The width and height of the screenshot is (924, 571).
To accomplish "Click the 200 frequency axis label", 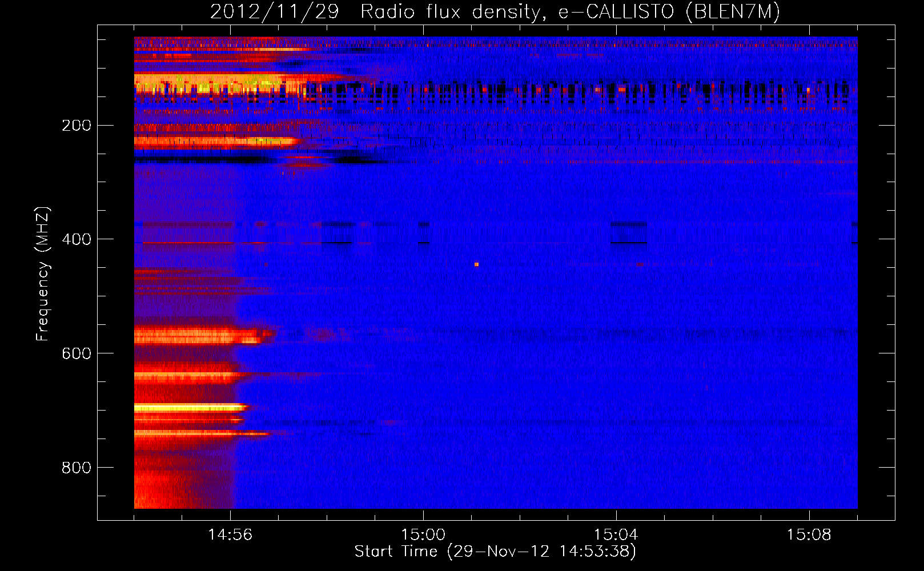I will point(77,126).
